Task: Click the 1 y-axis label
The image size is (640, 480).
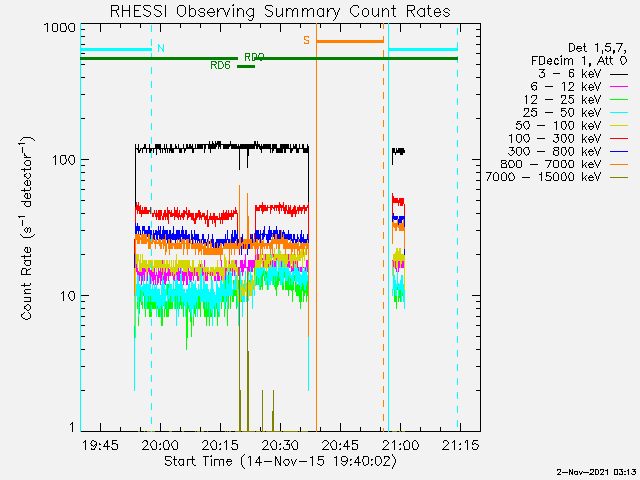Action: 72,427
